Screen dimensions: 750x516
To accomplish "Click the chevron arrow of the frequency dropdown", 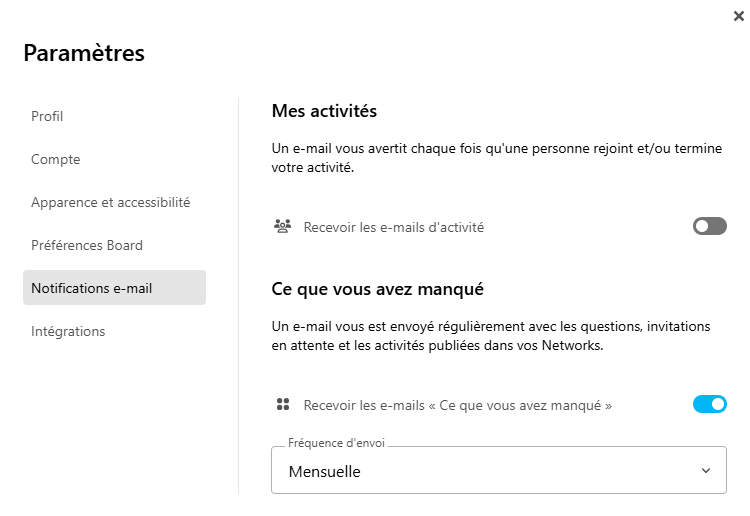I will [706, 471].
